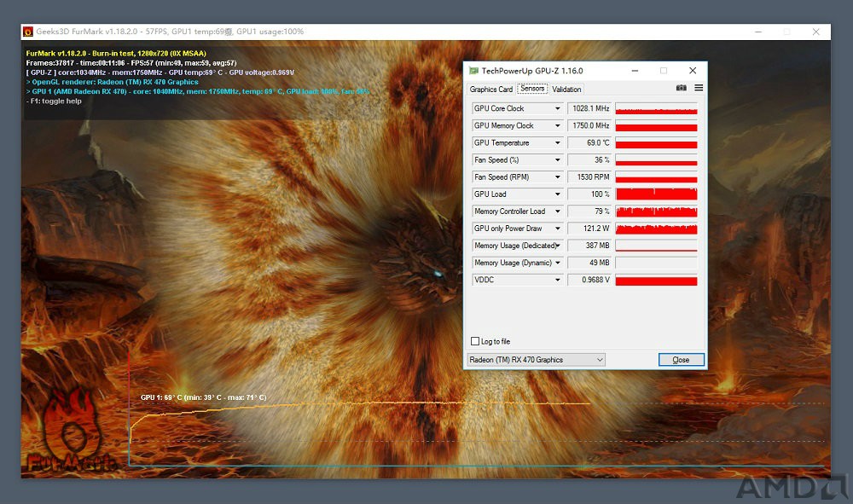Click the FurMark app icon in title bar
853x504 pixels.
click(28, 32)
